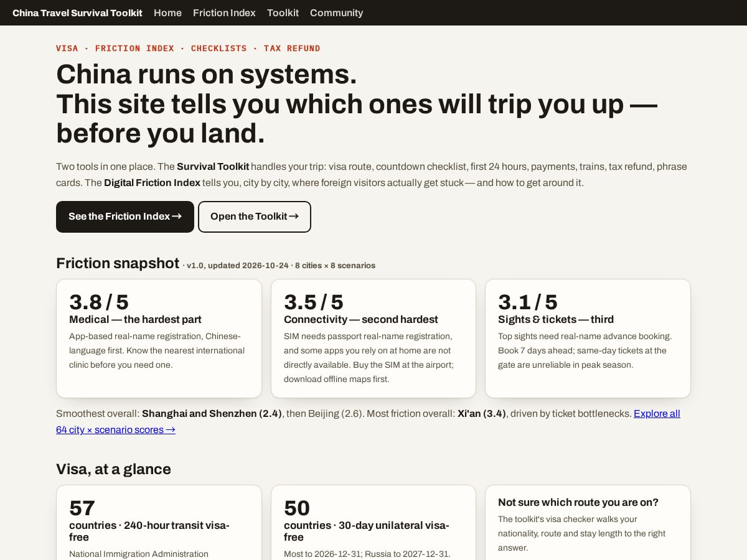Open the Toolkit nav item

pos(283,12)
